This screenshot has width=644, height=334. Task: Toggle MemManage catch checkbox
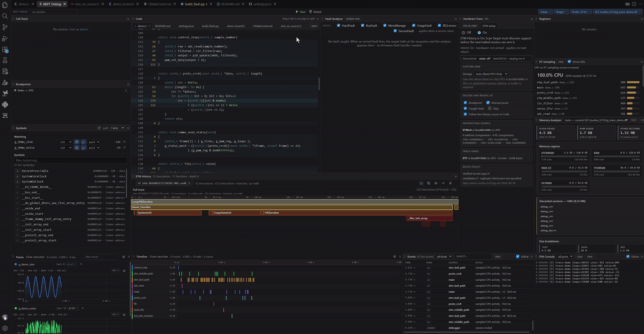(385, 26)
